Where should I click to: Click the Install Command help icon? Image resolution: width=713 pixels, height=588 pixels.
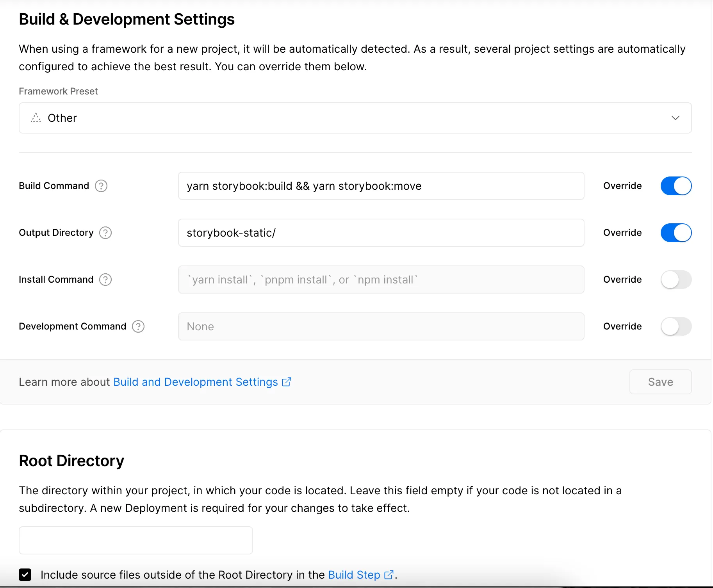coord(105,280)
